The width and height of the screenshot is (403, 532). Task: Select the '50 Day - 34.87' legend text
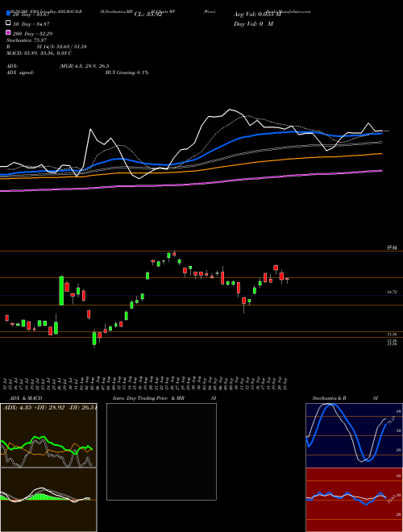(x=33, y=24)
